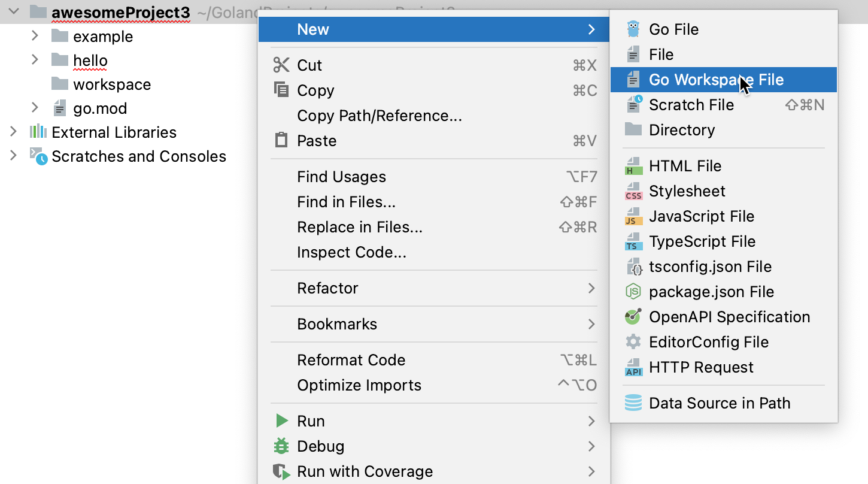Click the scissors Cut icon
868x484 pixels.
(x=281, y=65)
